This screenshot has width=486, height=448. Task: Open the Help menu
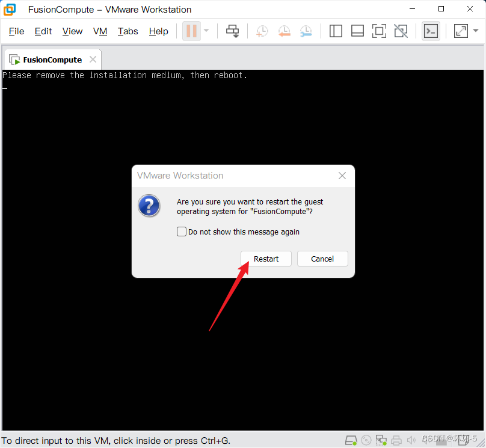(x=158, y=31)
